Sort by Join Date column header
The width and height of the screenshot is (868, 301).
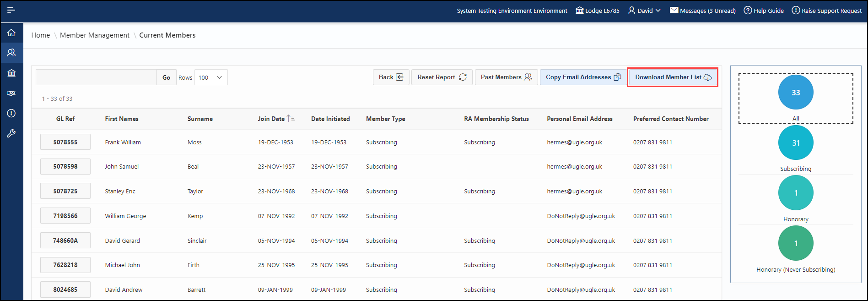271,119
